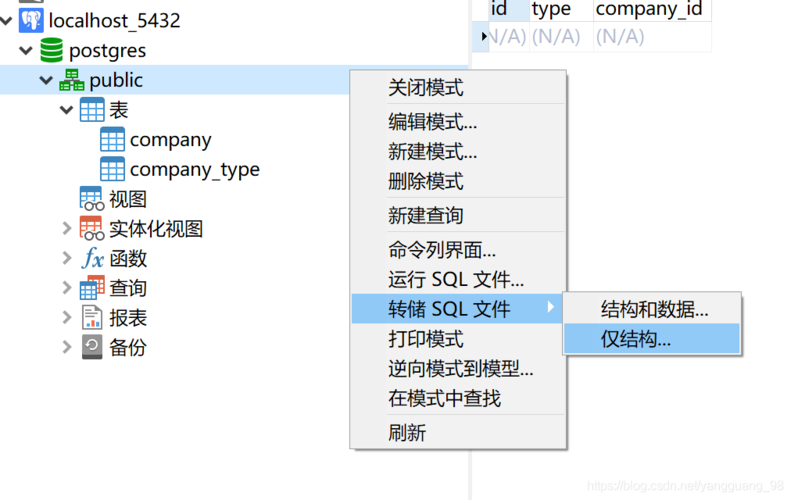
Task: Choose 打印模式 from the context menu
Action: pyautogui.click(x=458, y=339)
